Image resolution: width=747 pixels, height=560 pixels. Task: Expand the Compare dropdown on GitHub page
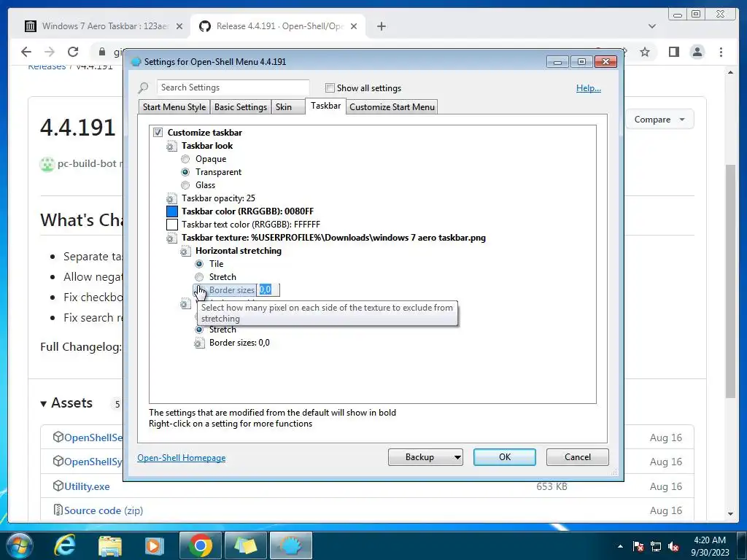659,120
